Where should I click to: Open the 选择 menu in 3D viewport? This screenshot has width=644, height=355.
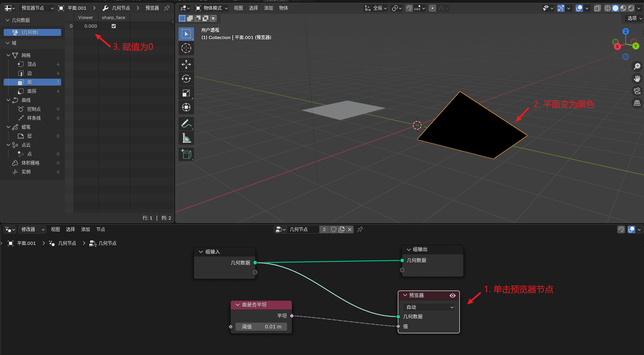[254, 8]
